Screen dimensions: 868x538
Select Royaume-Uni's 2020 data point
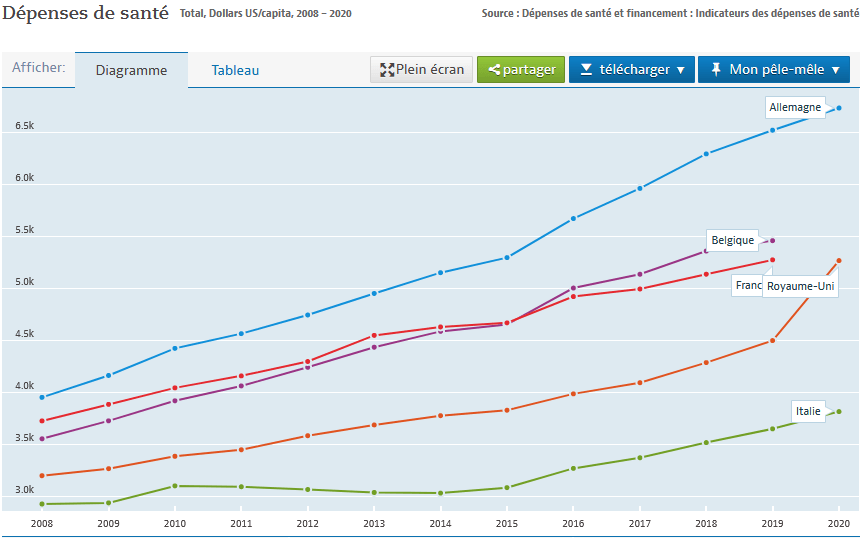click(839, 261)
